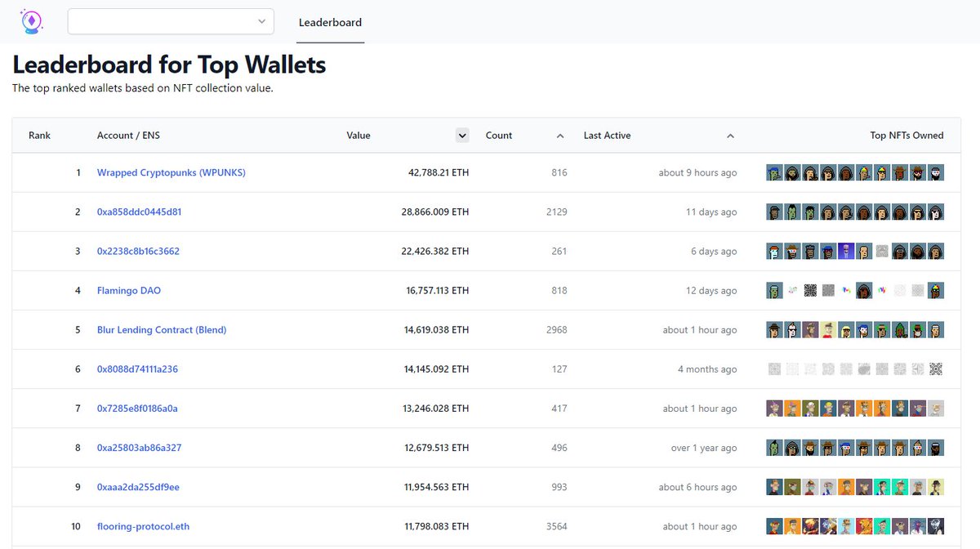Open Blur Lending Contract (Blend) link
Screen dimensions: 980x549
[162, 330]
